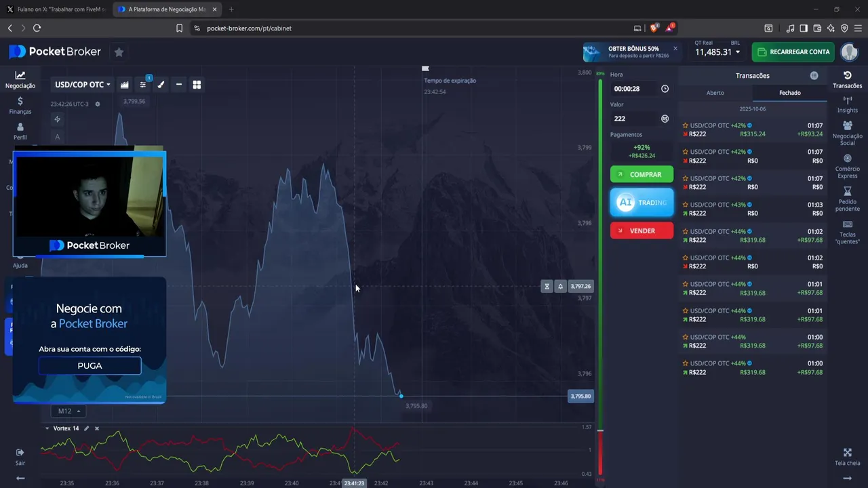The image size is (868, 488).
Task: Collapse the Vortex 14 indicator panel arrow
Action: (x=47, y=428)
